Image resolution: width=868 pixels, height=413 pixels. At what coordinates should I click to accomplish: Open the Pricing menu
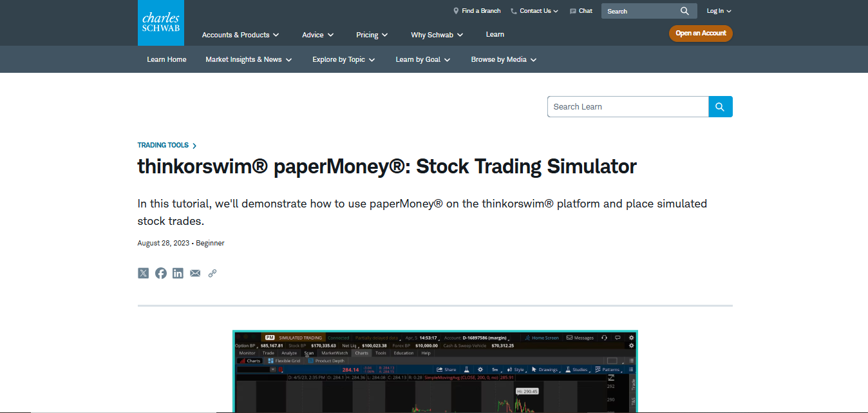pyautogui.click(x=372, y=35)
